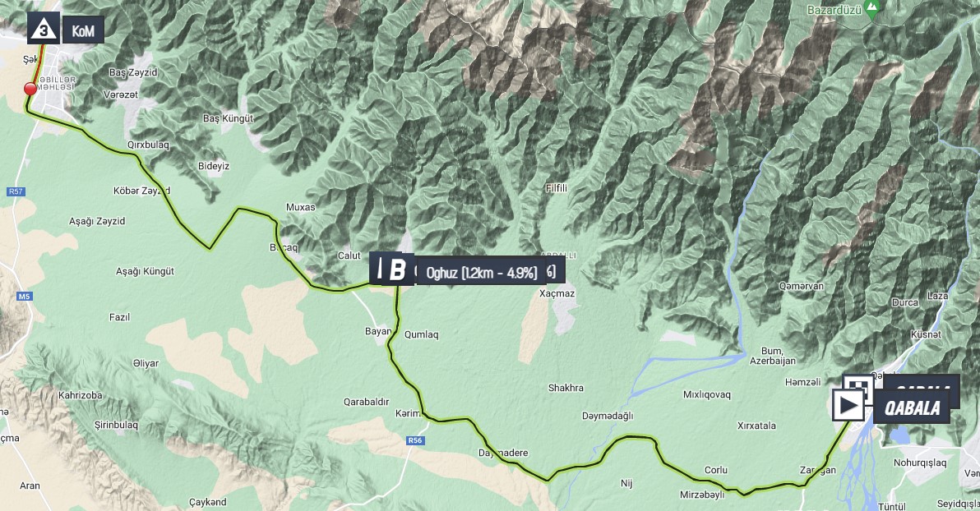Click the checkered finish flag icon
The width and height of the screenshot is (980, 511).
tap(858, 384)
